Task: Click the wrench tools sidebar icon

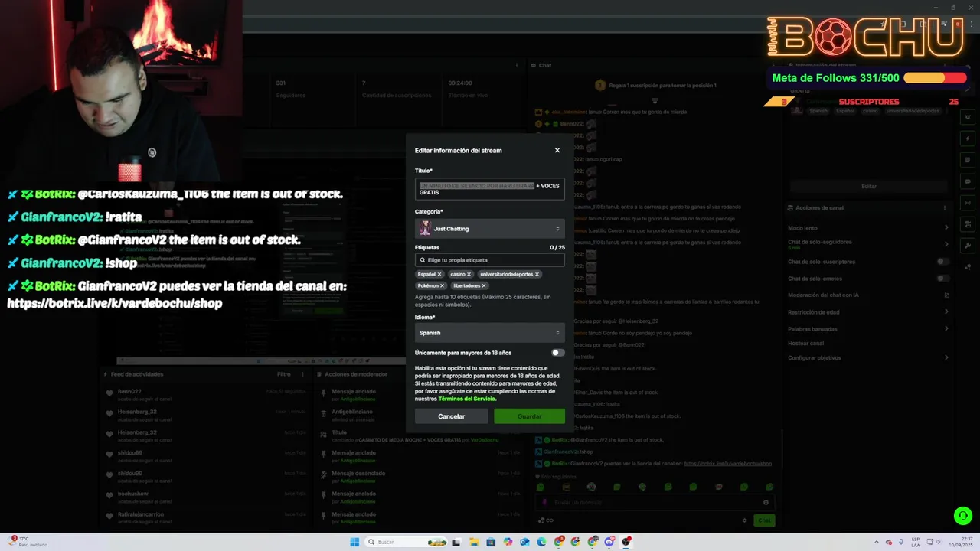Action: point(969,246)
